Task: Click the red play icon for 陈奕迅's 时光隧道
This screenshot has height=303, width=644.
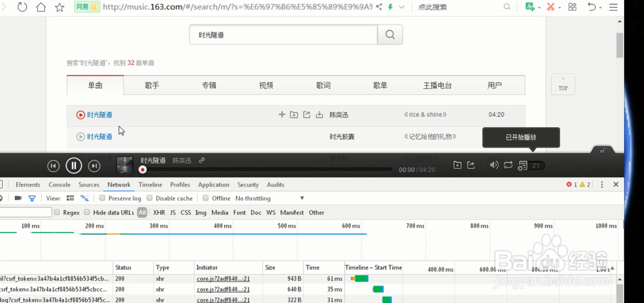Action: pos(80,115)
